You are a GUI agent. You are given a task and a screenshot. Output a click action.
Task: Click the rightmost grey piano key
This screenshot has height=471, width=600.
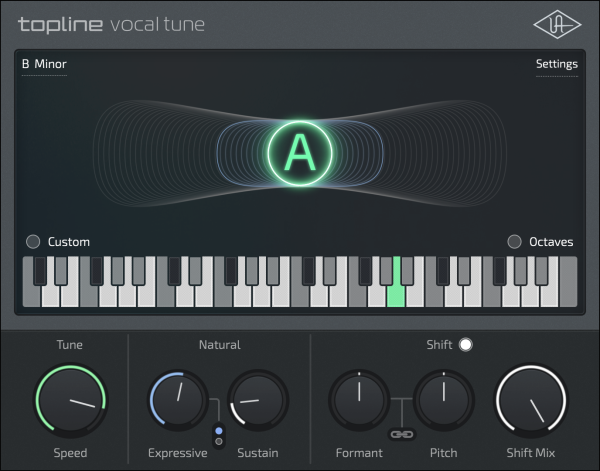(x=568, y=282)
